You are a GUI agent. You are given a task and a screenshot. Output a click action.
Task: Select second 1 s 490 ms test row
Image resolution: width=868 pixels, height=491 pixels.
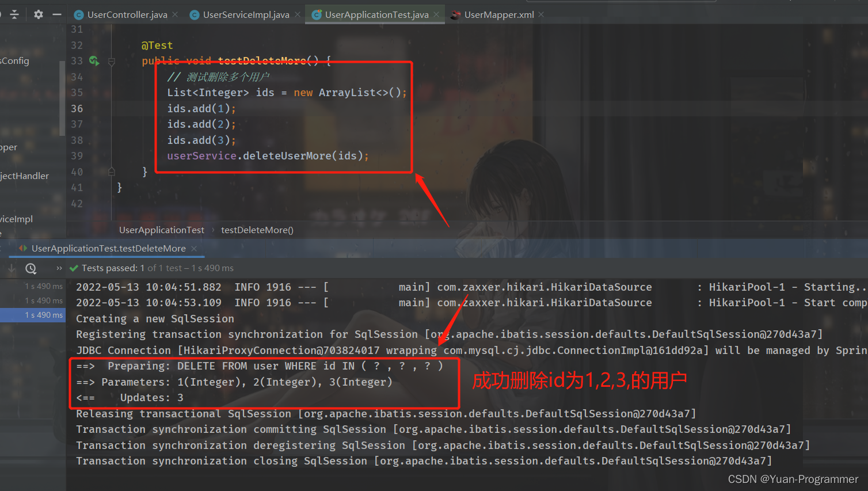coord(33,300)
